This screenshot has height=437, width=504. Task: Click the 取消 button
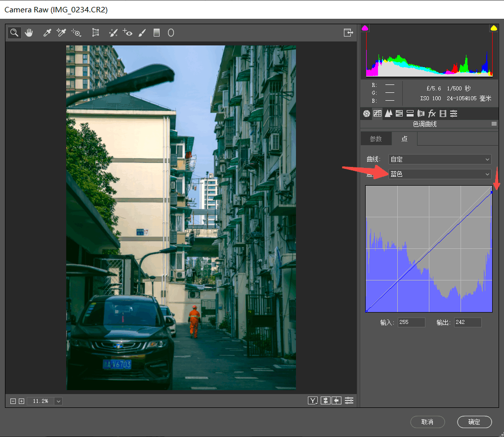coord(427,422)
